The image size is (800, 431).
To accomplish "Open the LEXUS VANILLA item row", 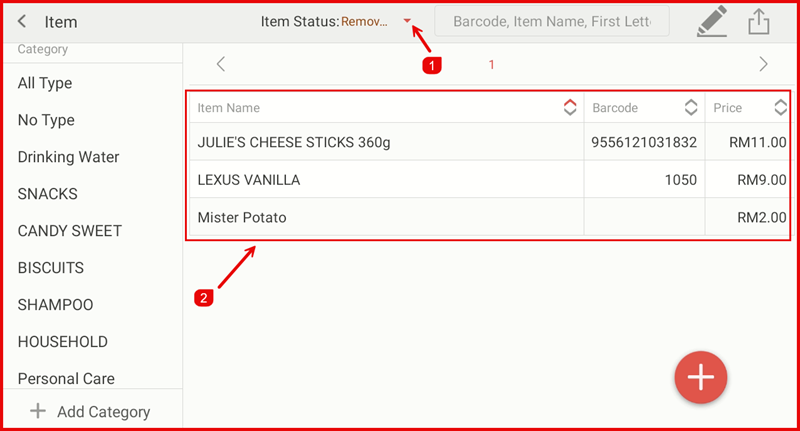I will tap(249, 180).
